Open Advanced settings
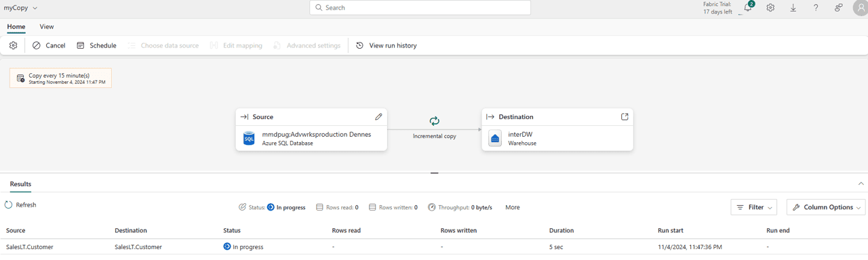This screenshot has width=868, height=260. 307,45
